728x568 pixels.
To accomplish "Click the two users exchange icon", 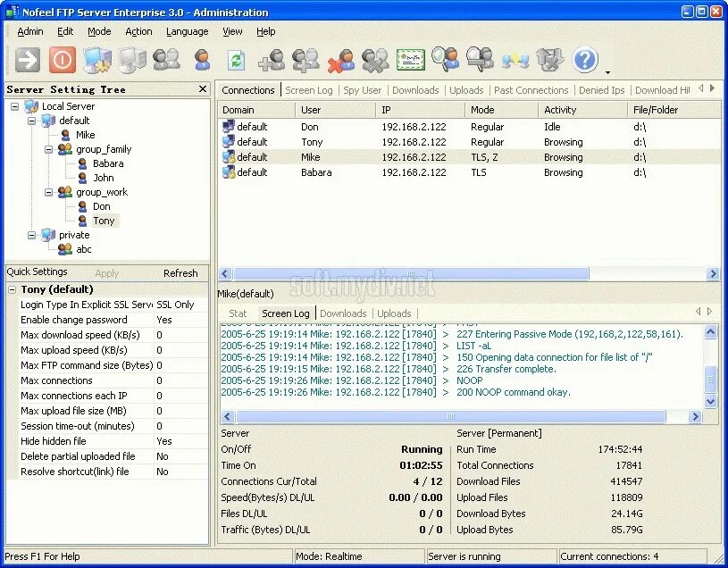I will coord(515,61).
